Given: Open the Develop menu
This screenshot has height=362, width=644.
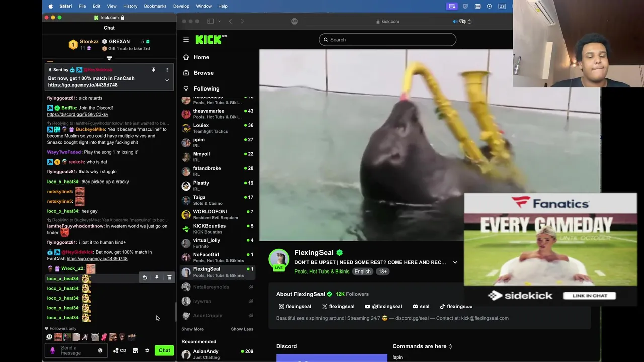Looking at the screenshot, I should click(181, 6).
